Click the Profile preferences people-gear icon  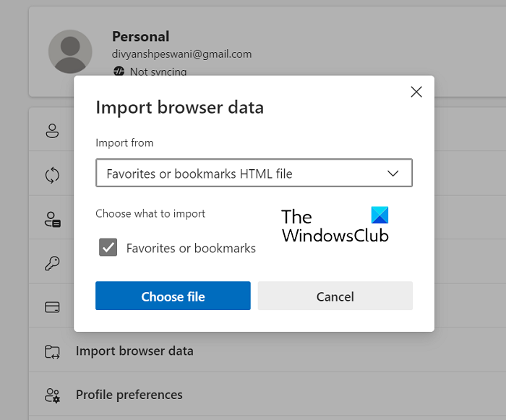(x=52, y=395)
